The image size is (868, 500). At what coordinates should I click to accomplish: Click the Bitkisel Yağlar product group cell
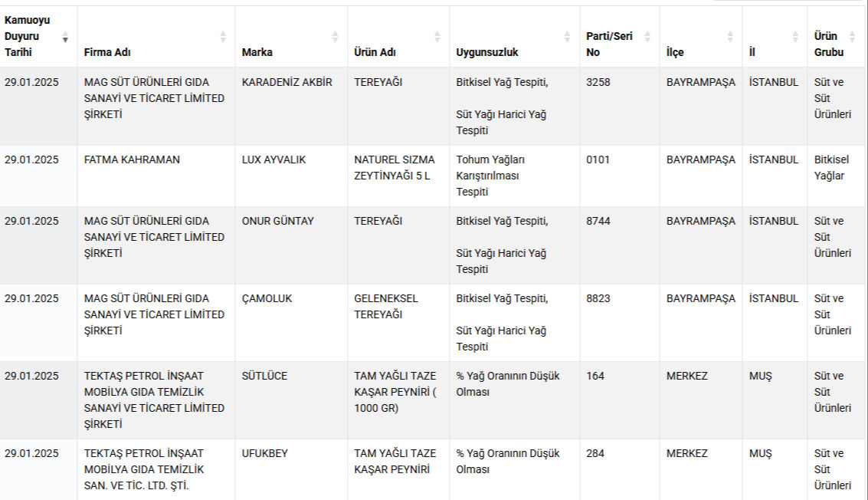pos(831,168)
